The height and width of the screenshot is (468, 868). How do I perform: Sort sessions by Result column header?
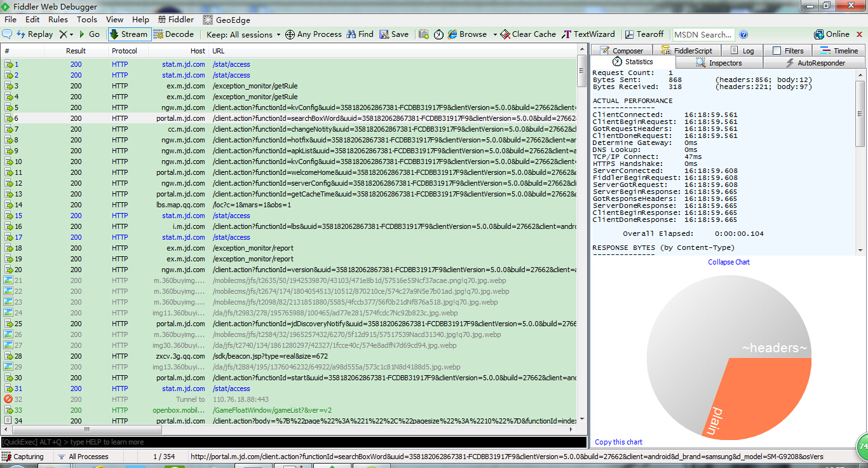tap(76, 51)
